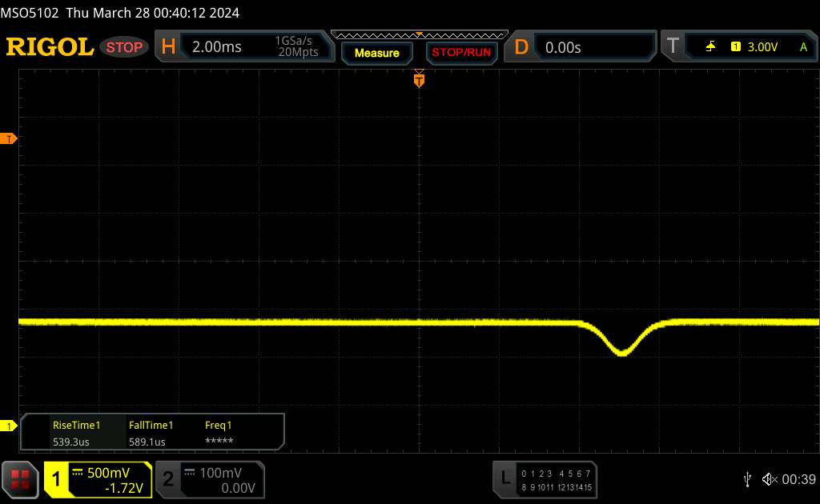Open the red function navigation menu icon

[22, 479]
